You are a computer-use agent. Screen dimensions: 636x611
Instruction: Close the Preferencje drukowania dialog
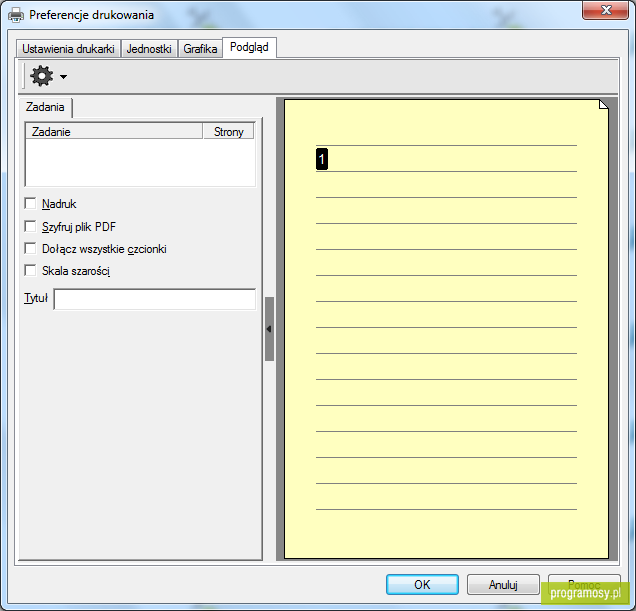tap(606, 10)
